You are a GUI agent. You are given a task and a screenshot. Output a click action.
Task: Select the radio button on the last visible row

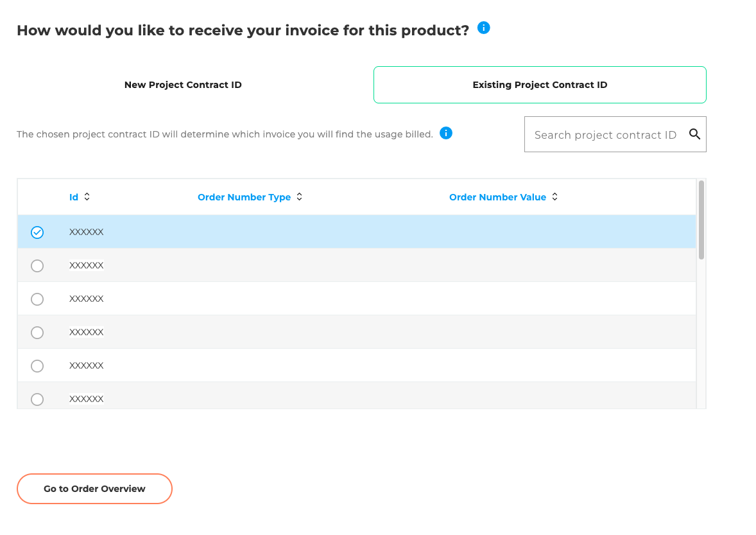(37, 399)
